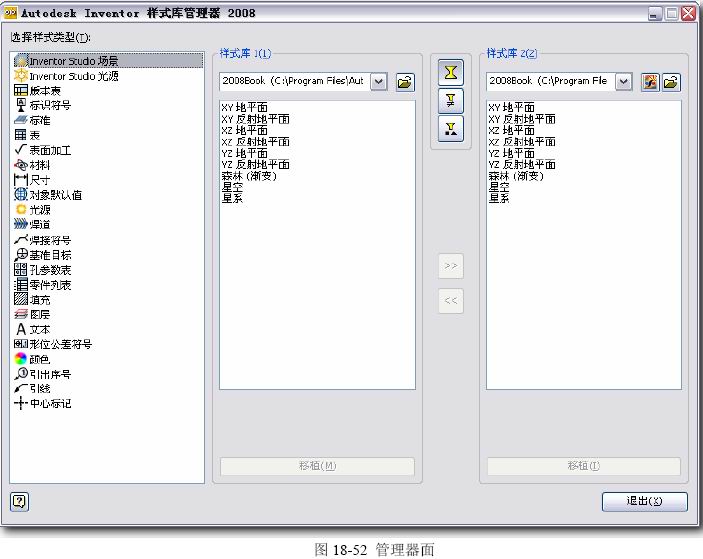Toggle top hourglass filter button
The image size is (703, 559).
(x=451, y=73)
